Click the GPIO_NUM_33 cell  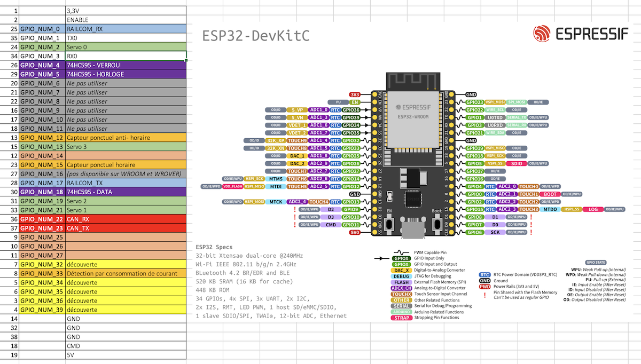pos(42,274)
